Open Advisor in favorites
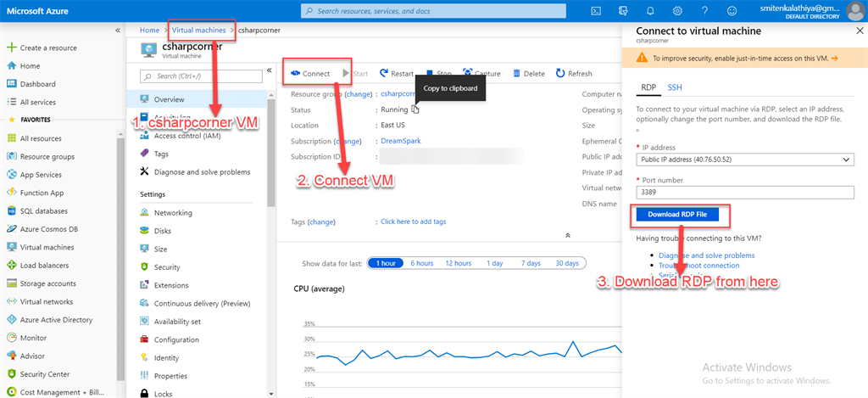Viewport: 868px width, 398px height. [32, 356]
